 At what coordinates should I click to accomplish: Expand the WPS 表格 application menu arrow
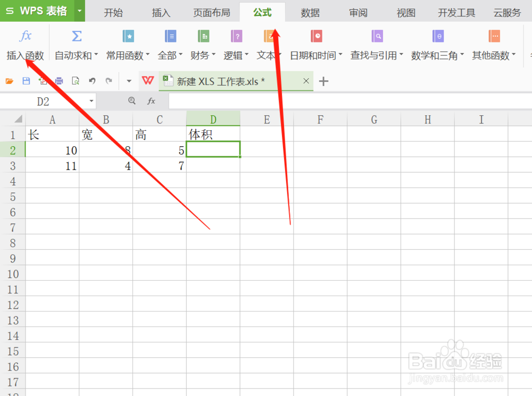coord(80,11)
